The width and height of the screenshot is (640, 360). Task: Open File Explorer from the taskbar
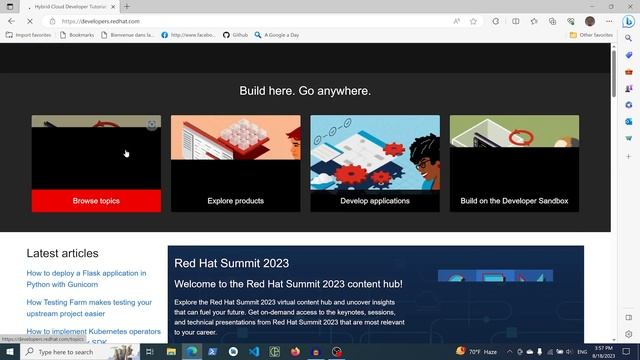[x=171, y=352]
